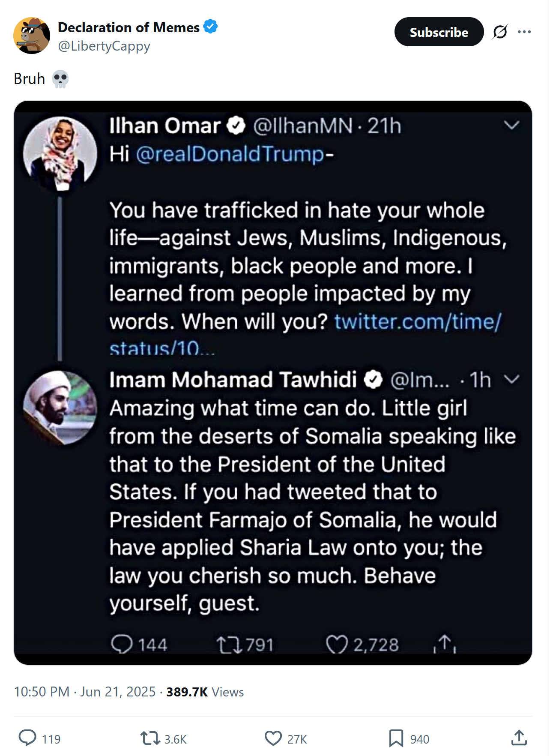Viewport: 550px width, 756px height.
Task: Click the reply comment bubble icon
Action: tap(27, 738)
